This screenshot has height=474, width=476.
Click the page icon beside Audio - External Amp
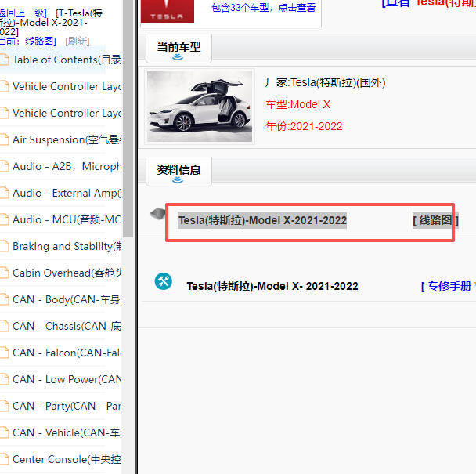4,193
